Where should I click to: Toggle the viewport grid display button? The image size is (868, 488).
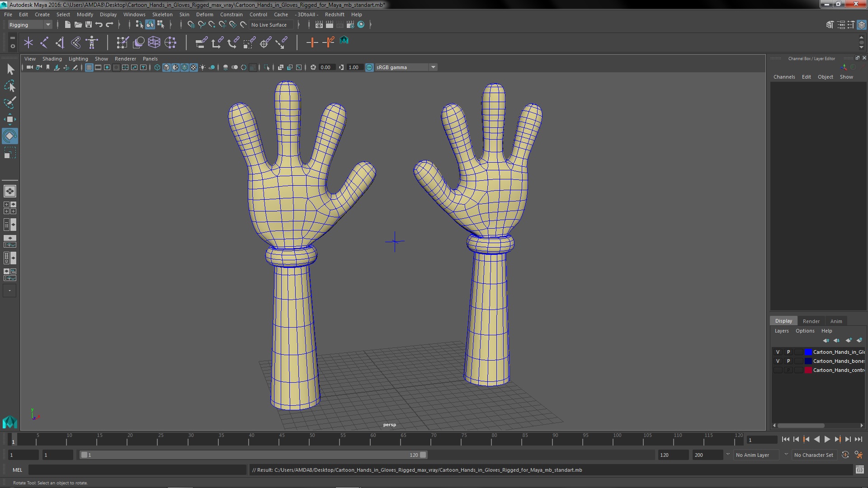(x=89, y=67)
